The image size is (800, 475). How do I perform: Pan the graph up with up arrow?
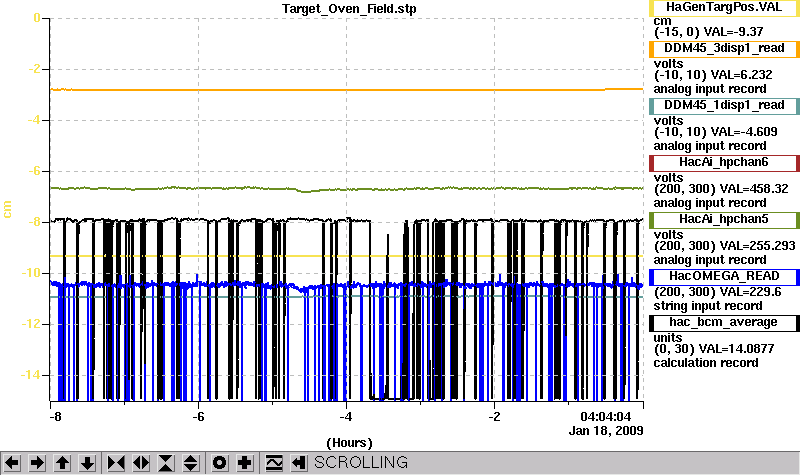click(62, 463)
